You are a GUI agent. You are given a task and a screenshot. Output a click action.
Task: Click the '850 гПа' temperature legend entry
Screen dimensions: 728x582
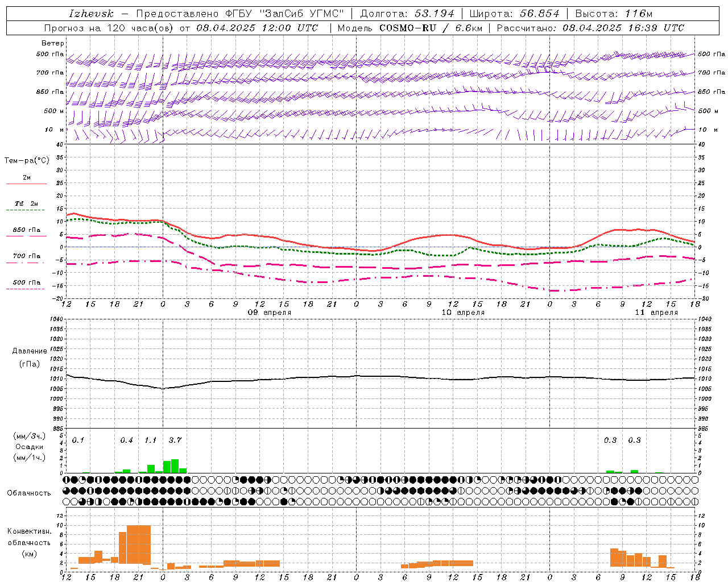[x=27, y=230]
